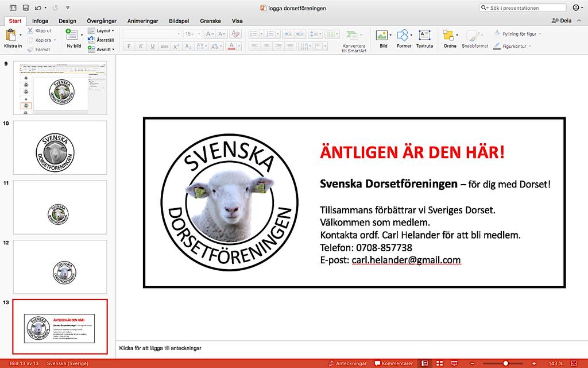Screen dimensions: 588x368
Task: Open the Design tab
Action: 68,21
